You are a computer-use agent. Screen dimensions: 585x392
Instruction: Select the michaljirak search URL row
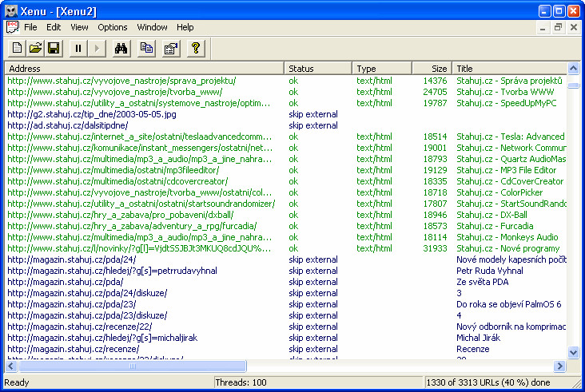click(285, 338)
